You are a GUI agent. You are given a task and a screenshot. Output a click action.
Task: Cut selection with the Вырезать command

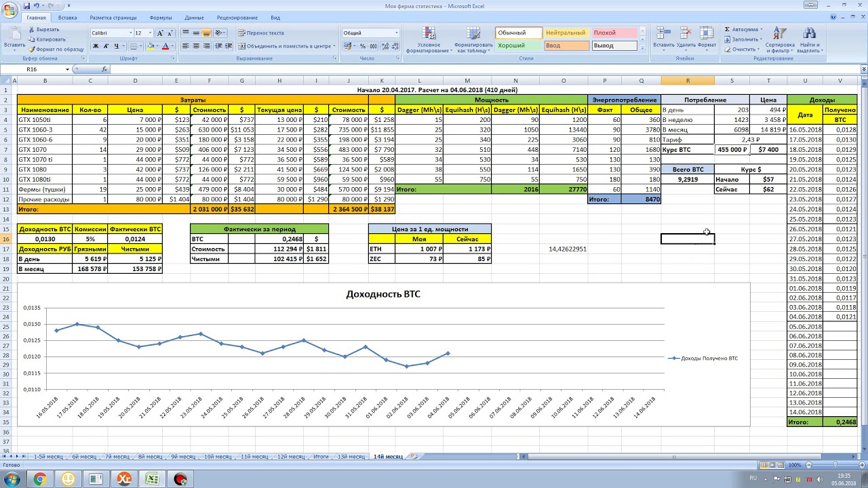click(43, 30)
